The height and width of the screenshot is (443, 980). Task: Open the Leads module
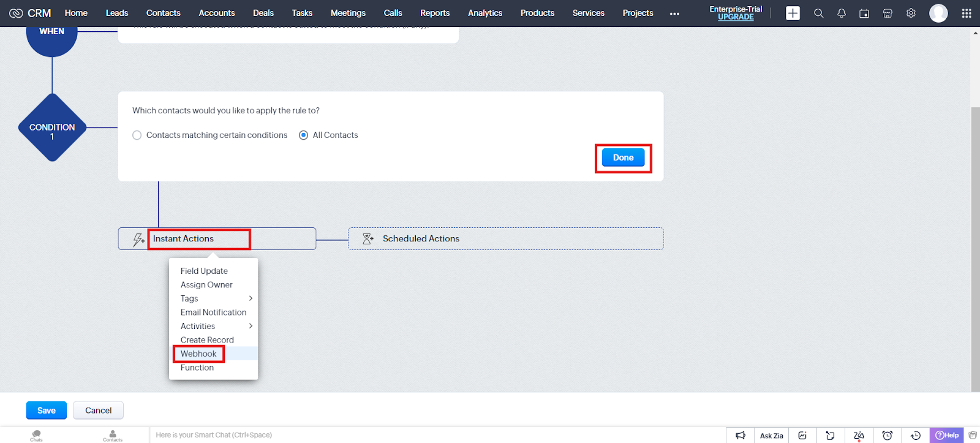coord(117,13)
